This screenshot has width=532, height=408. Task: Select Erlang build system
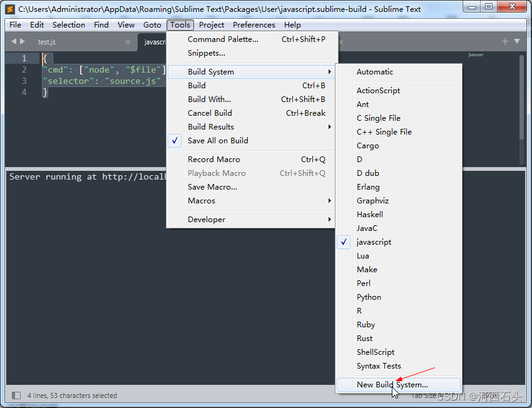pyautogui.click(x=399, y=187)
